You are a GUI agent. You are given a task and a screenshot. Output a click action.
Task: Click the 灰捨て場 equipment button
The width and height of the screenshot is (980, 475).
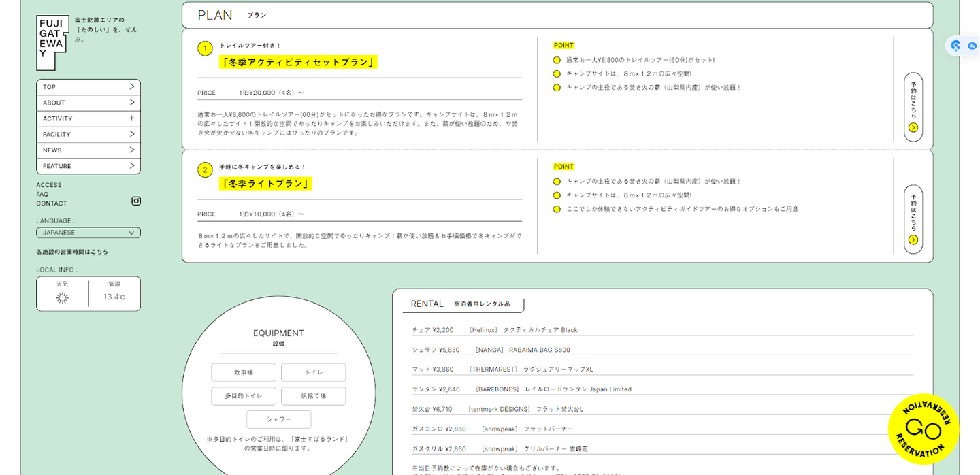pos(314,396)
